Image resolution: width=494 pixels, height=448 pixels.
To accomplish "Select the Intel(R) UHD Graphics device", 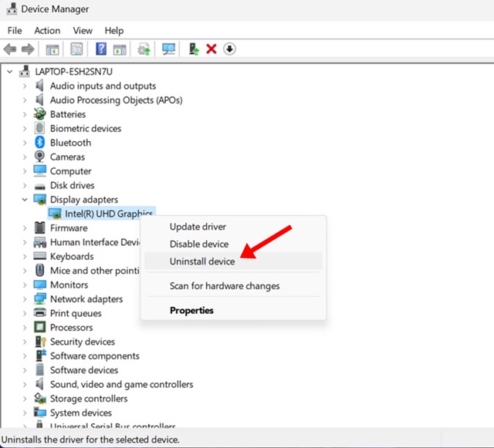I will tap(109, 214).
